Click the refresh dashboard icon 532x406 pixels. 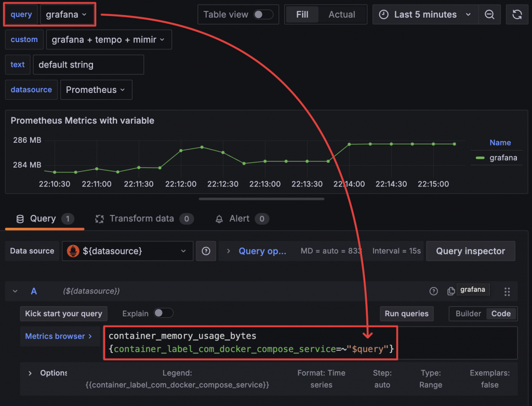[x=517, y=15]
